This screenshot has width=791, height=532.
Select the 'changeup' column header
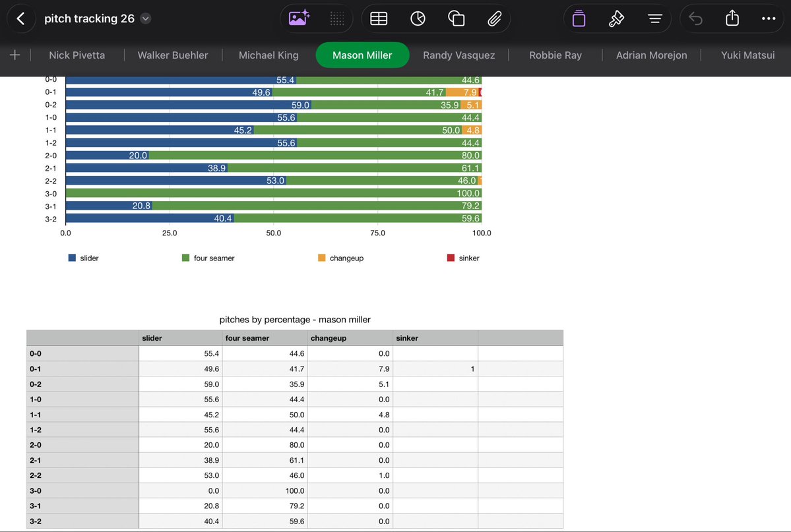(x=350, y=338)
